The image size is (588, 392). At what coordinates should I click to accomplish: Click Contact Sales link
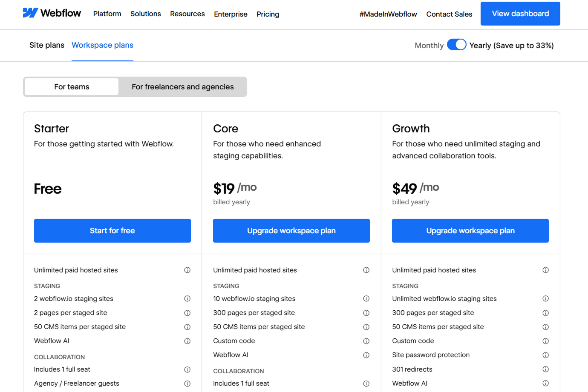(x=449, y=14)
